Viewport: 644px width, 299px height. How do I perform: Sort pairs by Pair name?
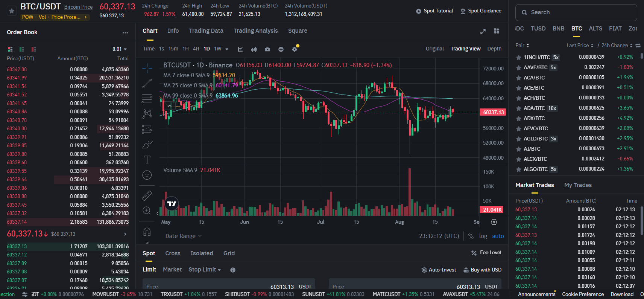tap(522, 46)
